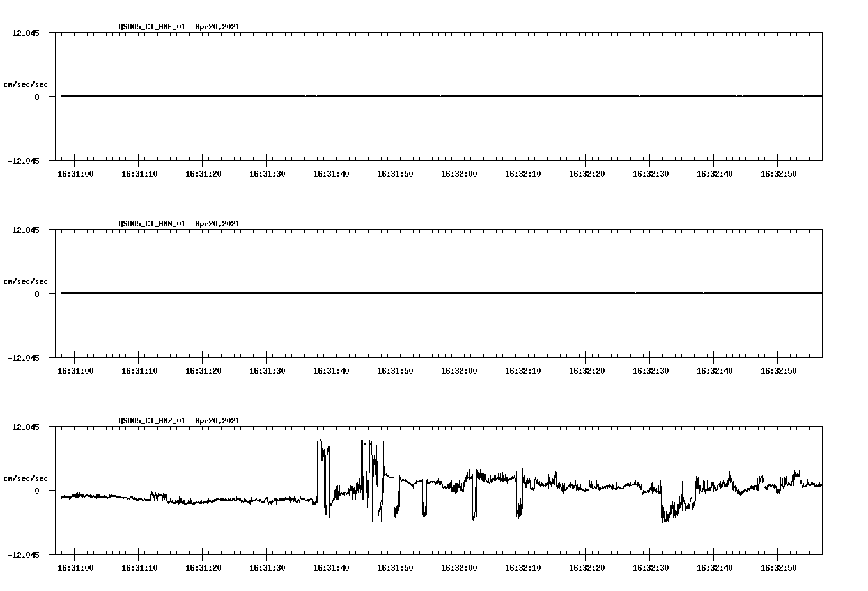The image size is (868, 591).
Task: Click the zero baseline of the HNE trace
Action: pyautogui.click(x=384, y=95)
